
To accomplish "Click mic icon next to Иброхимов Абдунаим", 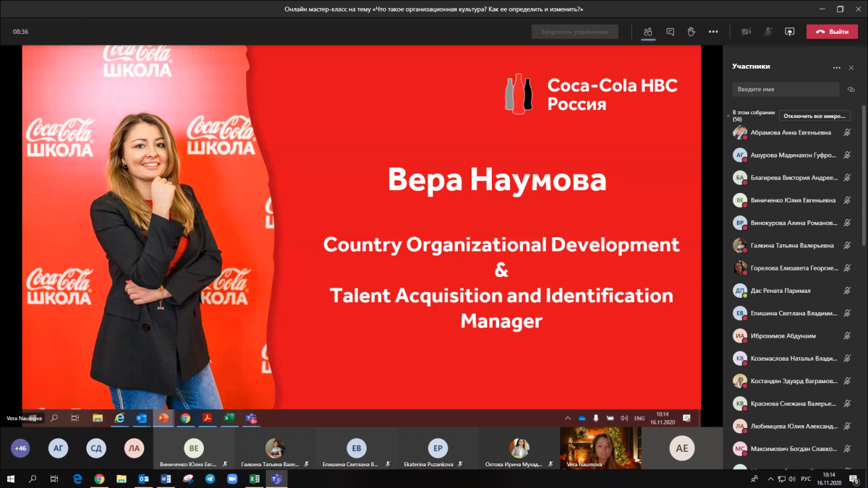I will click(x=847, y=335).
